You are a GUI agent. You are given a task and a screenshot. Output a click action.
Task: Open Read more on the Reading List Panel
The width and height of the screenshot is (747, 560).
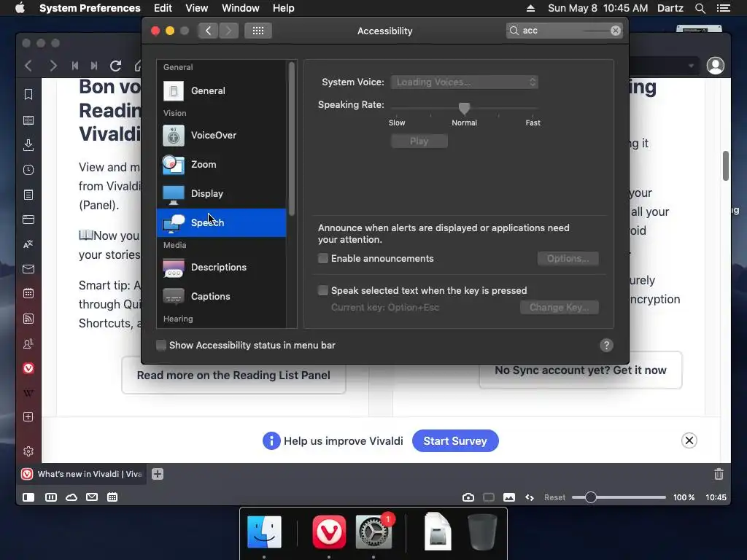click(233, 376)
